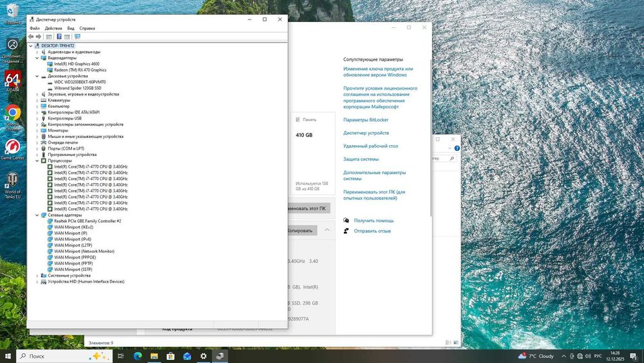Select Realtek PCIe GBE Family Controller #2
The height and width of the screenshot is (363, 644).
point(88,221)
